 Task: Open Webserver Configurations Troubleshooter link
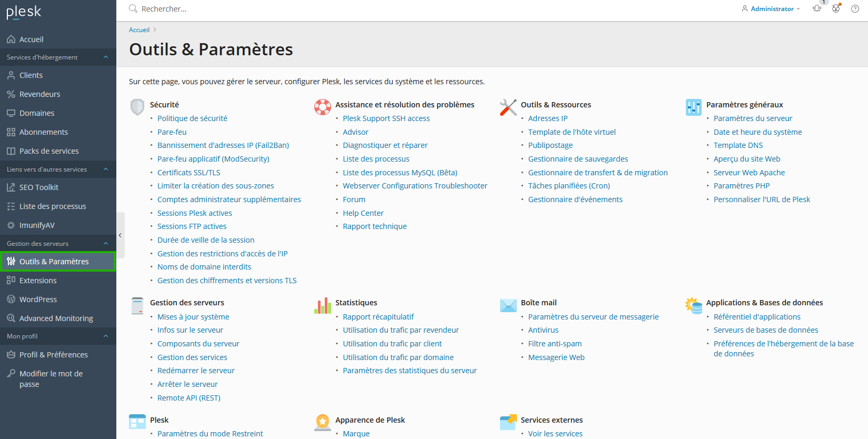point(415,186)
